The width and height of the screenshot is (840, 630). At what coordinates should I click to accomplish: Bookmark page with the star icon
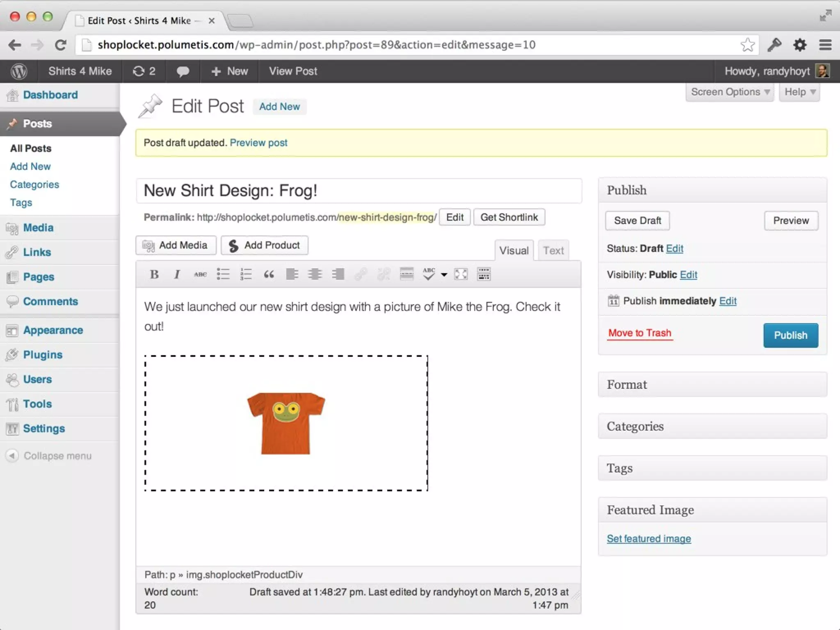(x=747, y=45)
